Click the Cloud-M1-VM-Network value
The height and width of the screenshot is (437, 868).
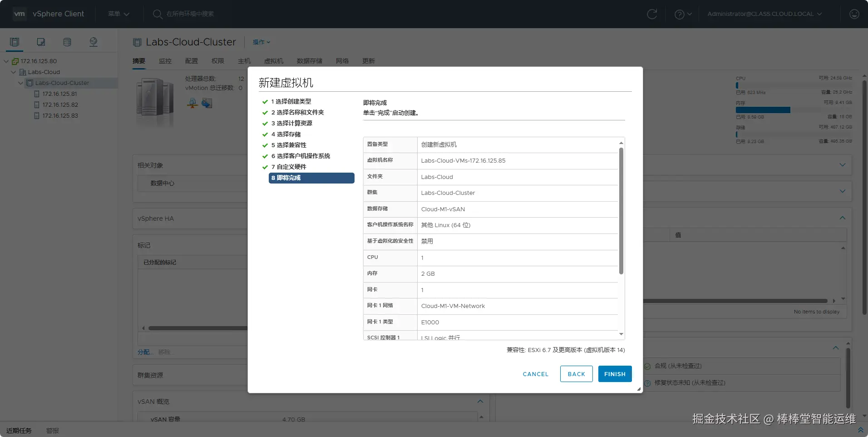click(453, 306)
